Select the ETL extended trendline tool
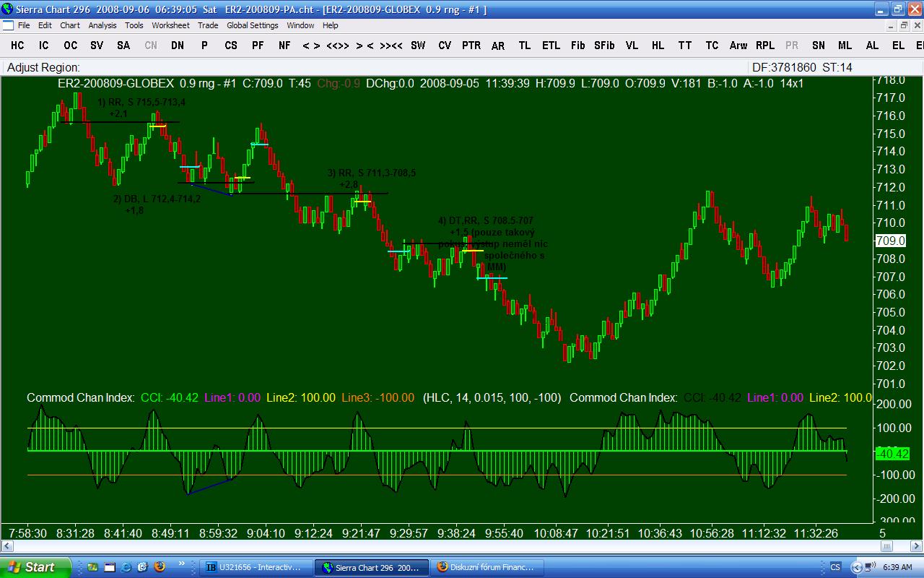 551,46
